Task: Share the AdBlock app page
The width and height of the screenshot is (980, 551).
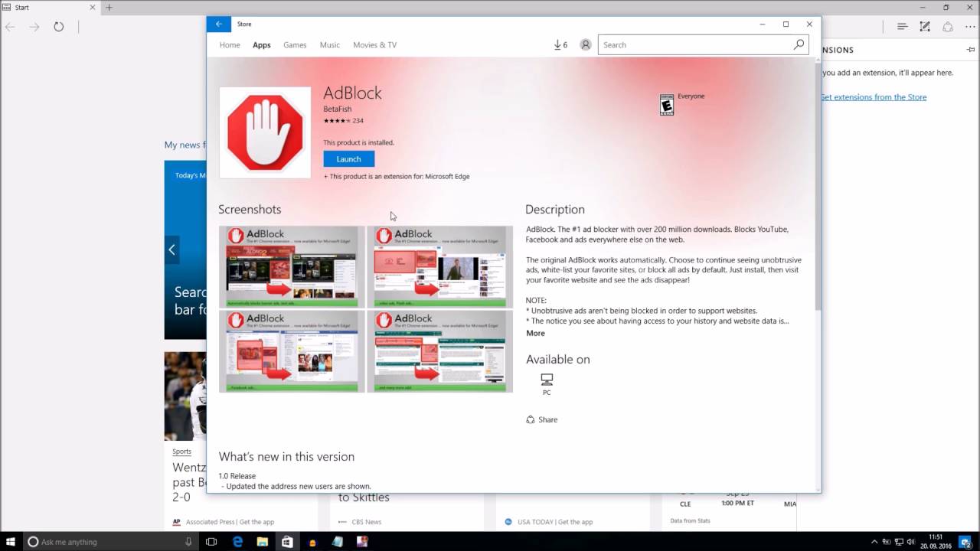Action: (542, 419)
